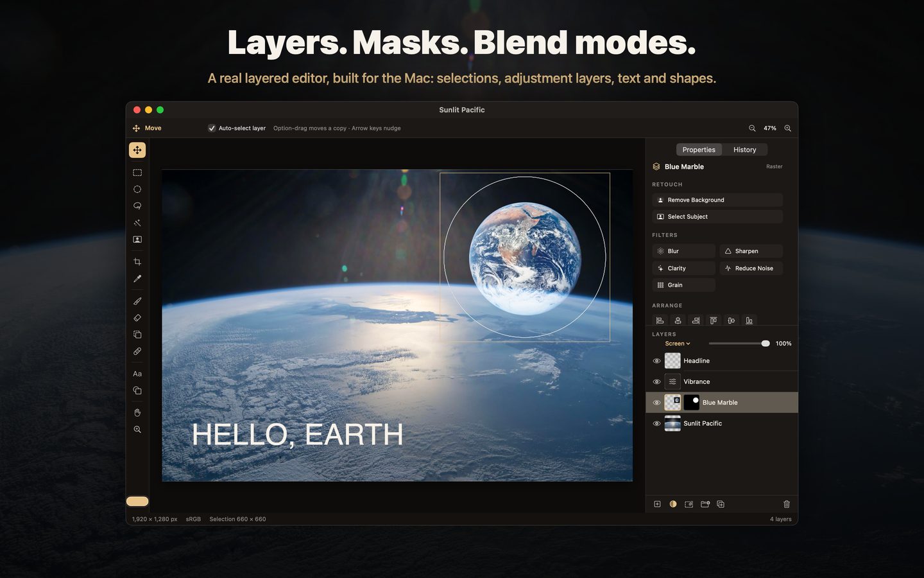This screenshot has height=578, width=924.
Task: Select the Headline layer row
Action: pos(722,361)
